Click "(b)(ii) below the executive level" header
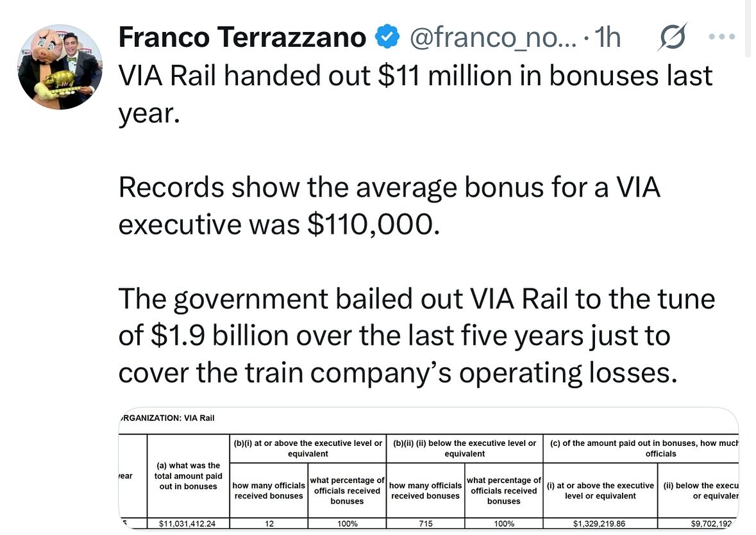756x535 pixels. point(464,448)
